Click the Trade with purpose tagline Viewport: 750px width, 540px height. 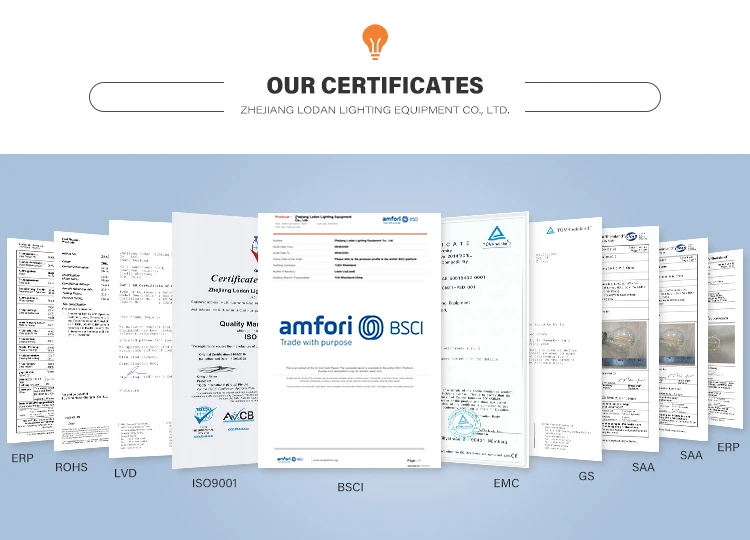pos(316,342)
